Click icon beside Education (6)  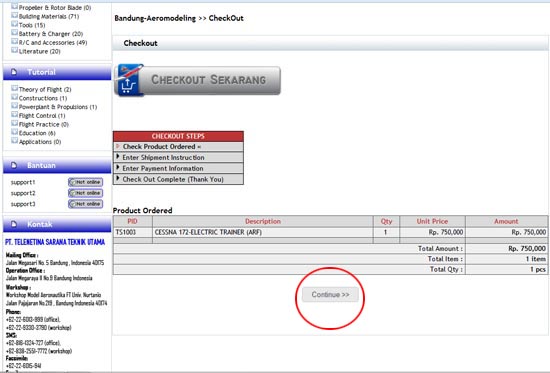click(14, 132)
